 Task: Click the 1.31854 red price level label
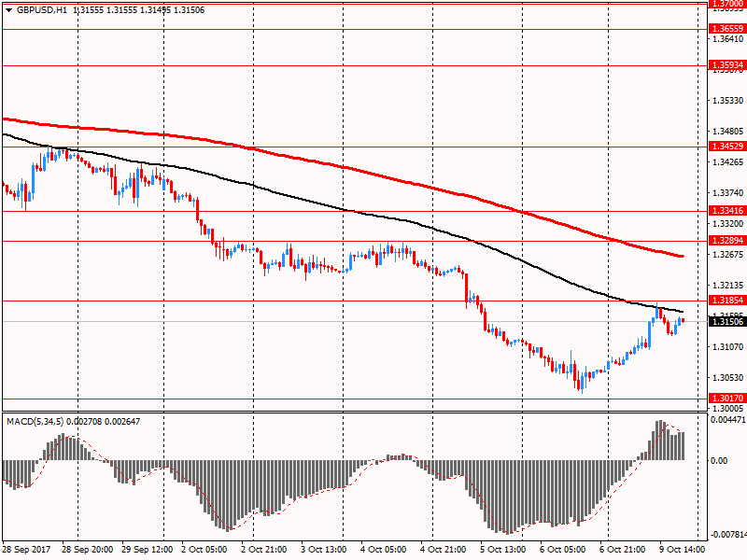click(x=727, y=301)
